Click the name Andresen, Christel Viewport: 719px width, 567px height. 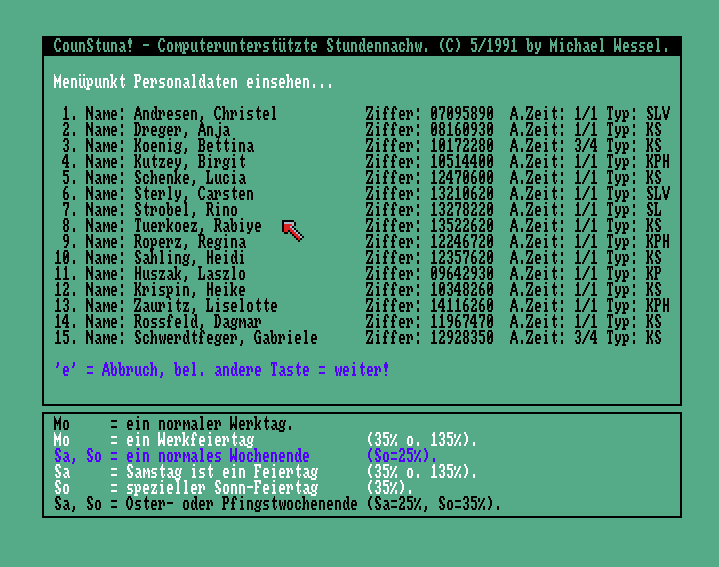[205, 114]
